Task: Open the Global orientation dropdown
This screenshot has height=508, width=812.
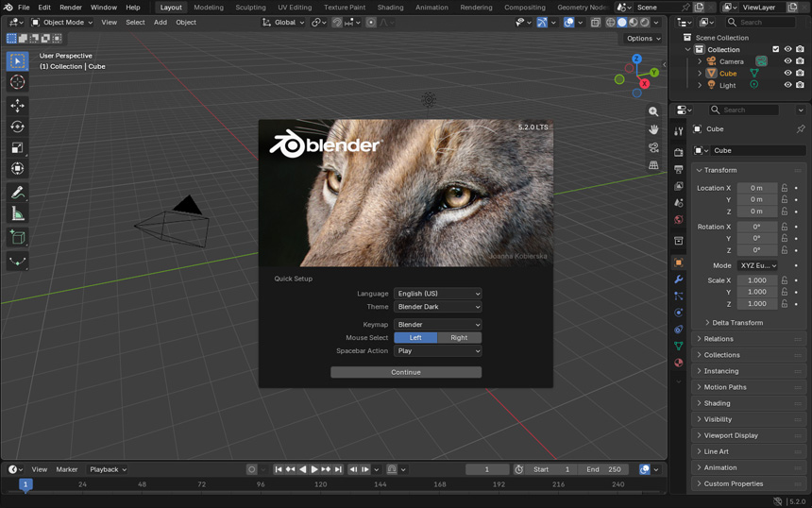Action: coord(283,23)
